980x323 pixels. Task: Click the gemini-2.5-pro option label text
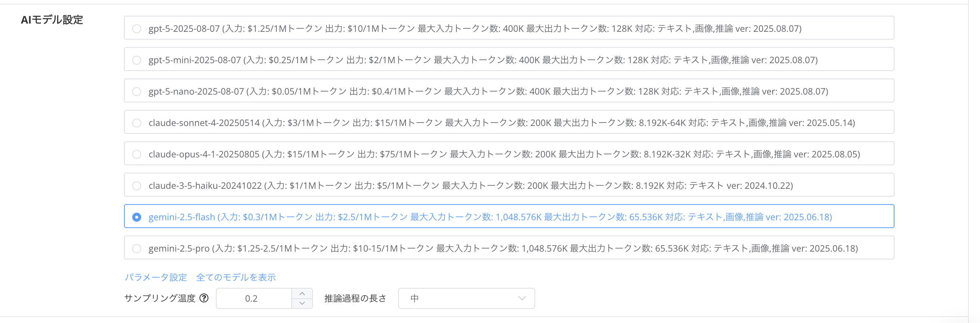(x=503, y=249)
